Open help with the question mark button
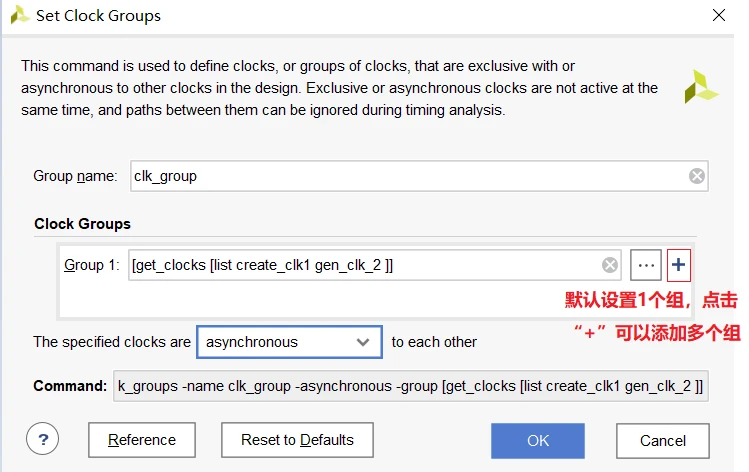This screenshot has width=749, height=472. (x=43, y=439)
